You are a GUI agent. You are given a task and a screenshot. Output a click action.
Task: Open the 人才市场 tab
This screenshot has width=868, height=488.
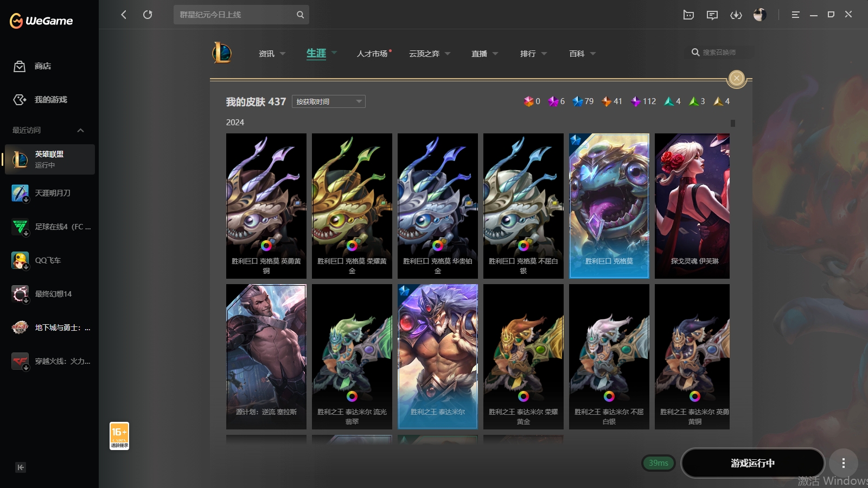(372, 54)
